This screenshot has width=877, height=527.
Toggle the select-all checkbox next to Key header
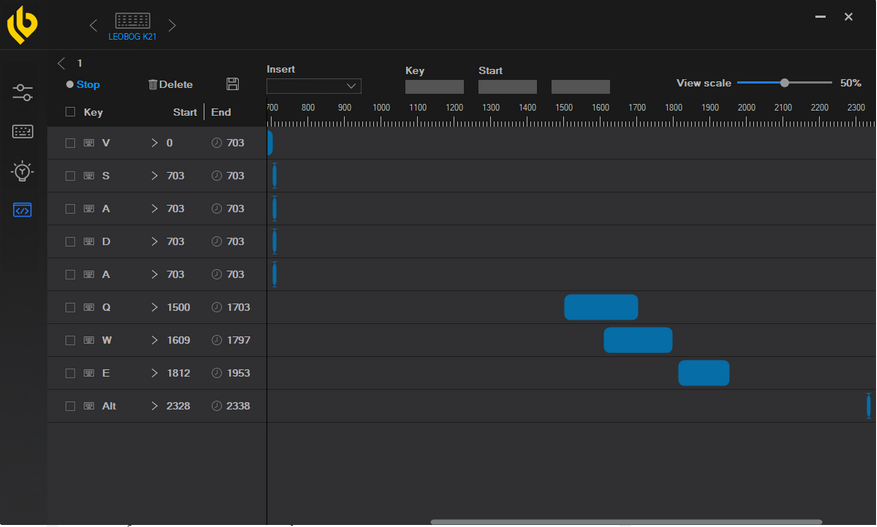tap(70, 112)
